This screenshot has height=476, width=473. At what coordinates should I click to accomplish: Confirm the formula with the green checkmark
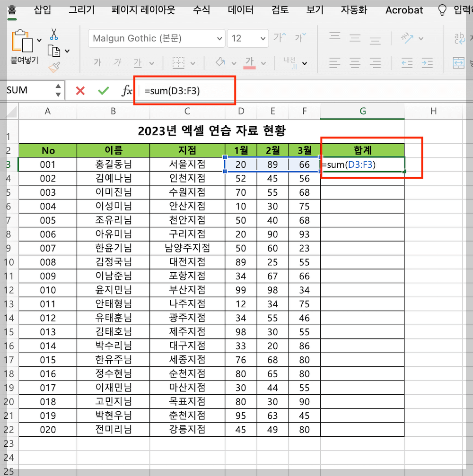click(x=104, y=90)
